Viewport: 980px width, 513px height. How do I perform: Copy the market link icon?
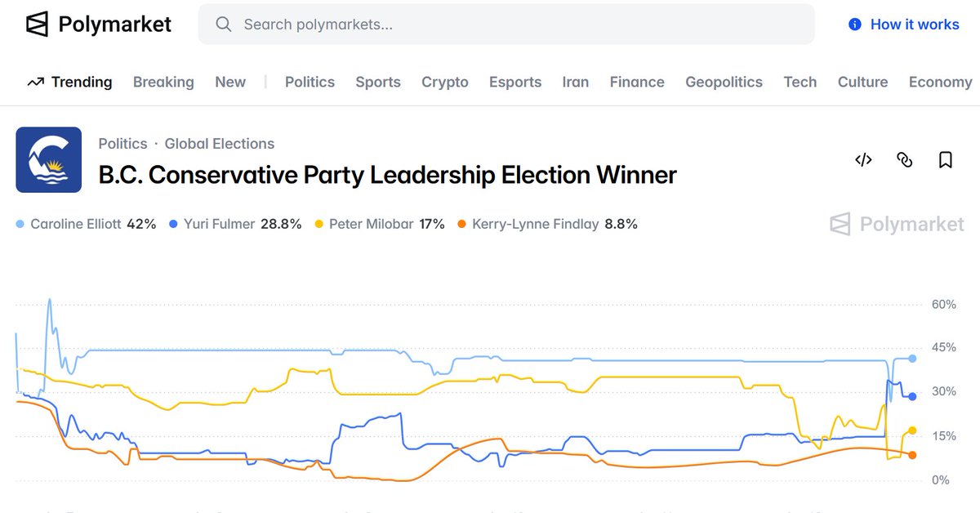click(x=904, y=159)
